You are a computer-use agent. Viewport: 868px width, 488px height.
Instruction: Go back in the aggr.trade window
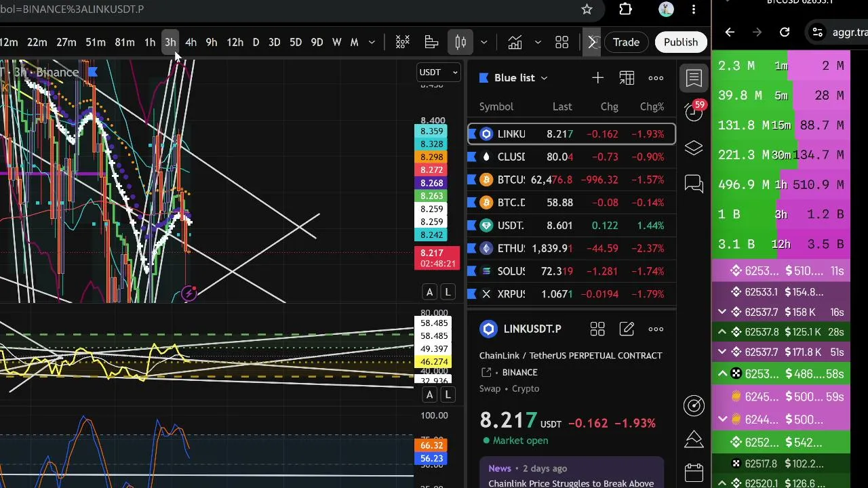[730, 32]
